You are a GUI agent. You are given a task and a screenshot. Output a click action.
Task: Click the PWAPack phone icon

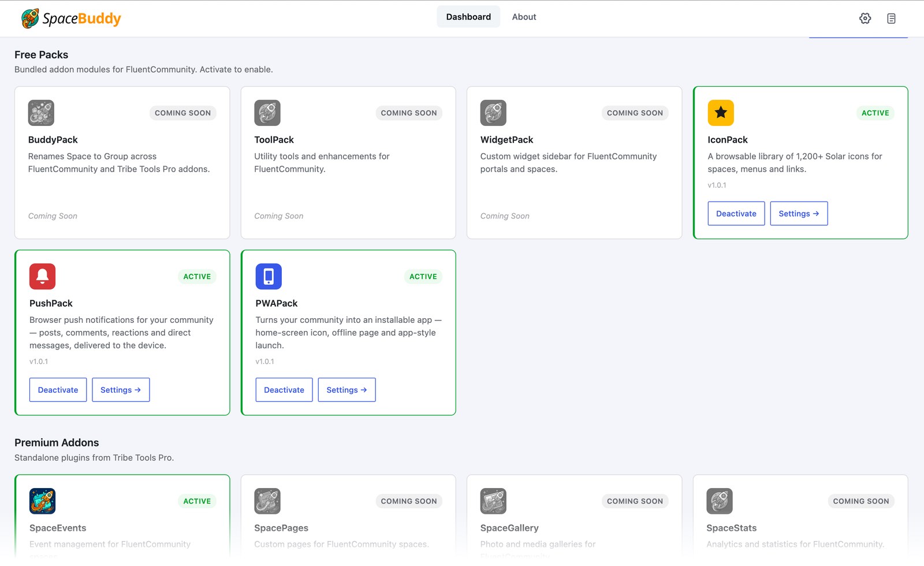point(269,277)
